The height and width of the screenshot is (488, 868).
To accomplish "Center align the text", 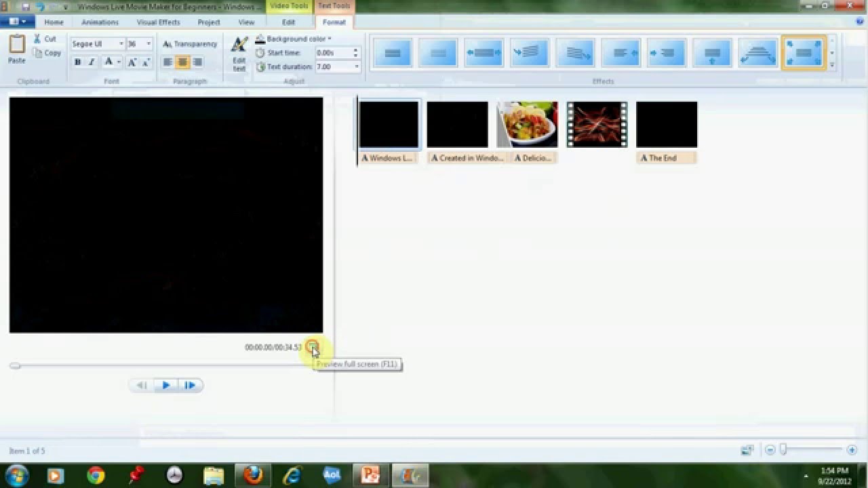I will (x=182, y=62).
